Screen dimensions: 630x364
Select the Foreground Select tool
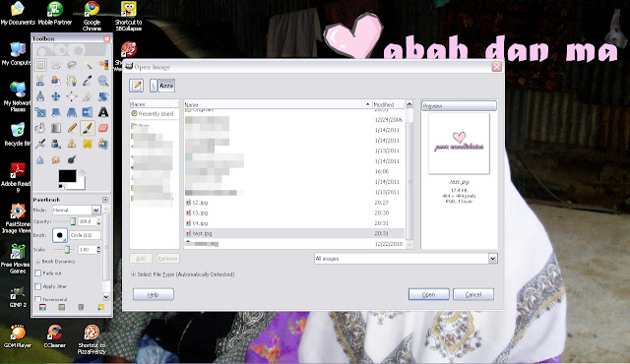pyautogui.click(x=56, y=81)
